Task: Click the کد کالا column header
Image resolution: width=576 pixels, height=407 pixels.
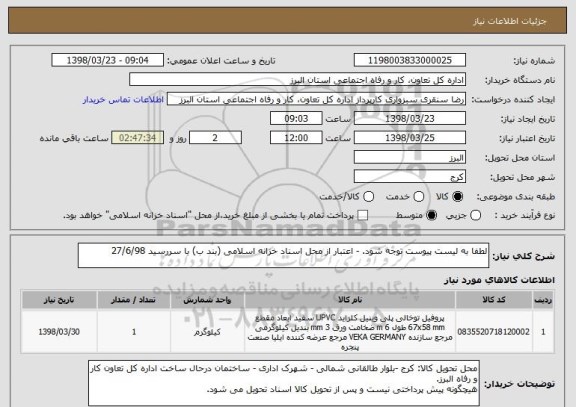Action: [x=494, y=300]
